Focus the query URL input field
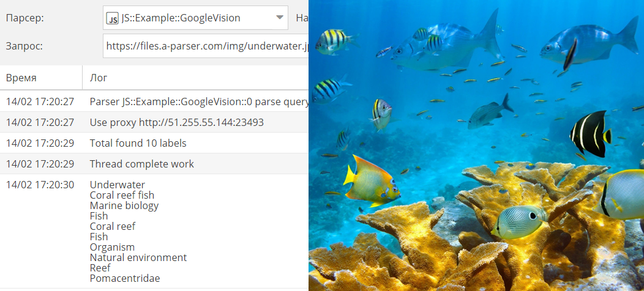This screenshot has width=644, height=291. [206, 46]
